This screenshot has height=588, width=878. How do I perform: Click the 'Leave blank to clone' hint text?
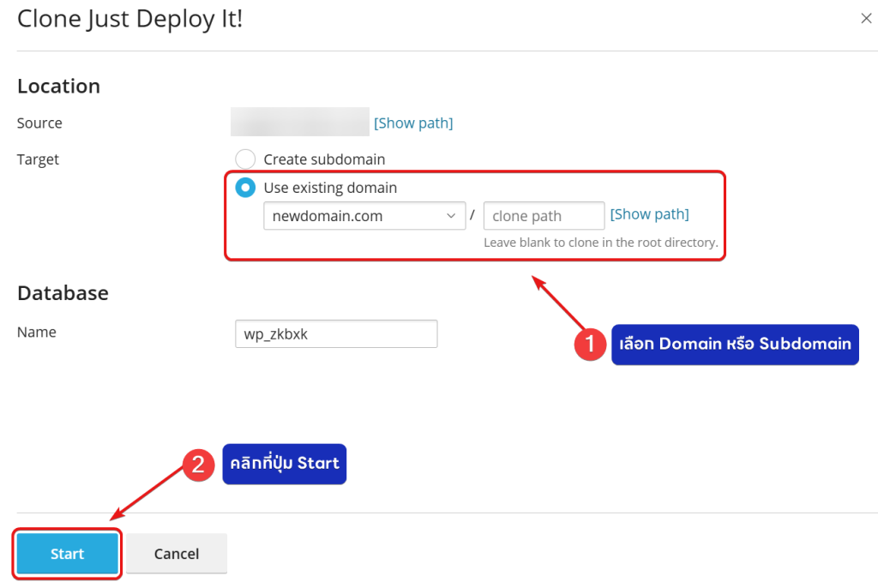pyautogui.click(x=600, y=243)
